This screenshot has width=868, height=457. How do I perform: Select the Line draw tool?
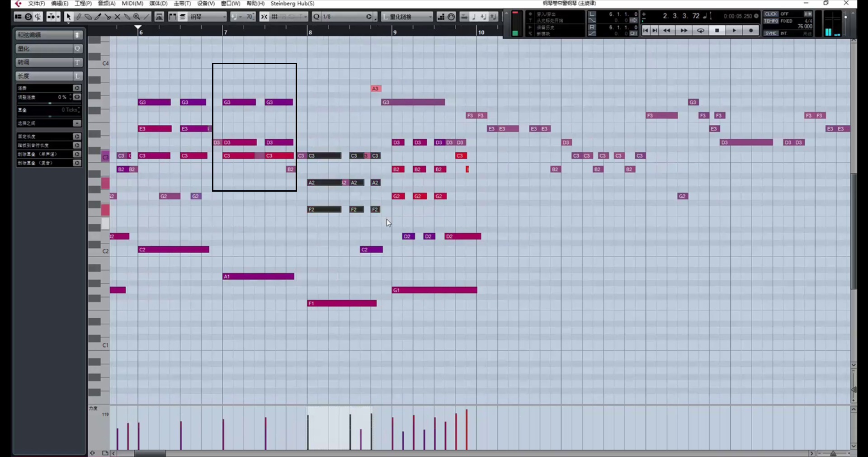146,17
